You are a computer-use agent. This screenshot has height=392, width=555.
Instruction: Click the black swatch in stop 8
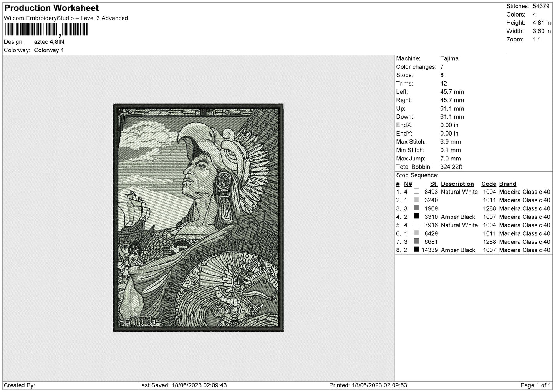tap(417, 250)
